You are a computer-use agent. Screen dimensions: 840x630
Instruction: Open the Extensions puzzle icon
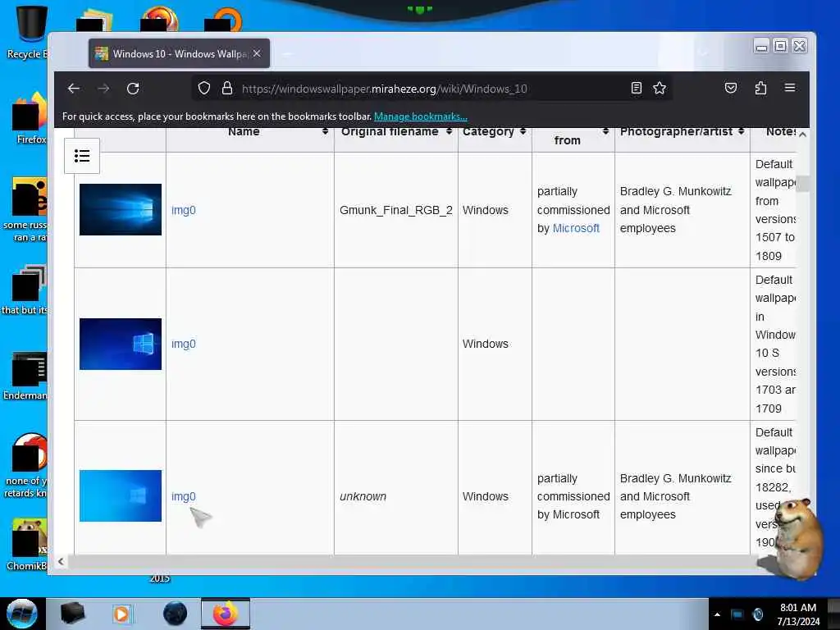click(760, 88)
